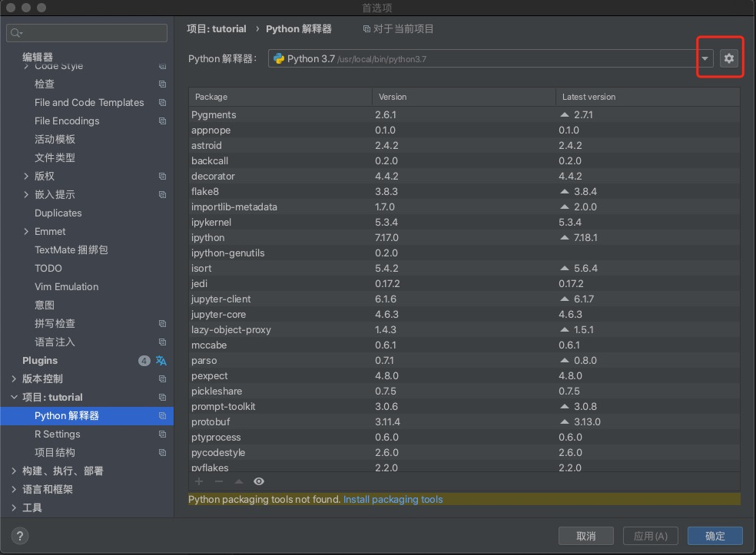Open the 活动模板 settings page
756x555 pixels.
55,140
